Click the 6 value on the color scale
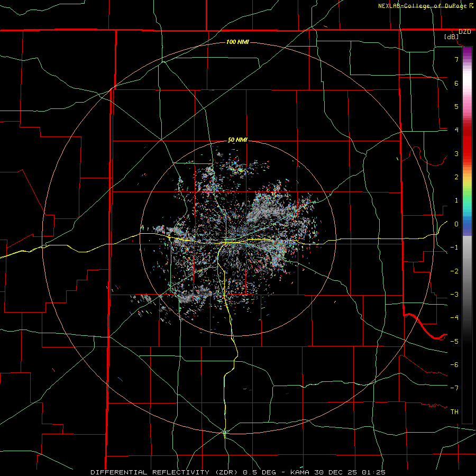The image size is (476, 476). coord(456,83)
